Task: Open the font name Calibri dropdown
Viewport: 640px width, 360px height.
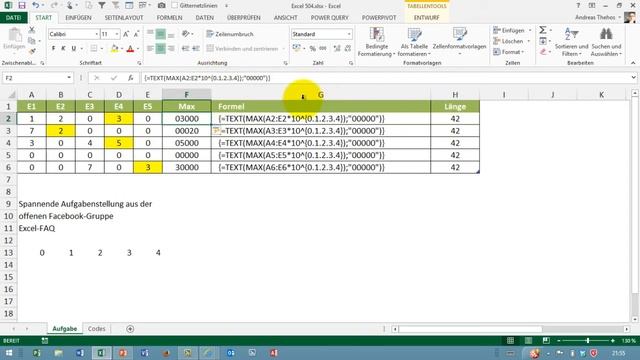Action: (97, 34)
